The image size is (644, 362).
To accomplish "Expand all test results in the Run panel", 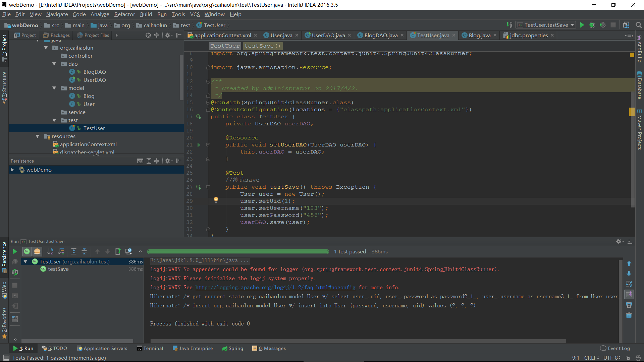I will click(74, 251).
